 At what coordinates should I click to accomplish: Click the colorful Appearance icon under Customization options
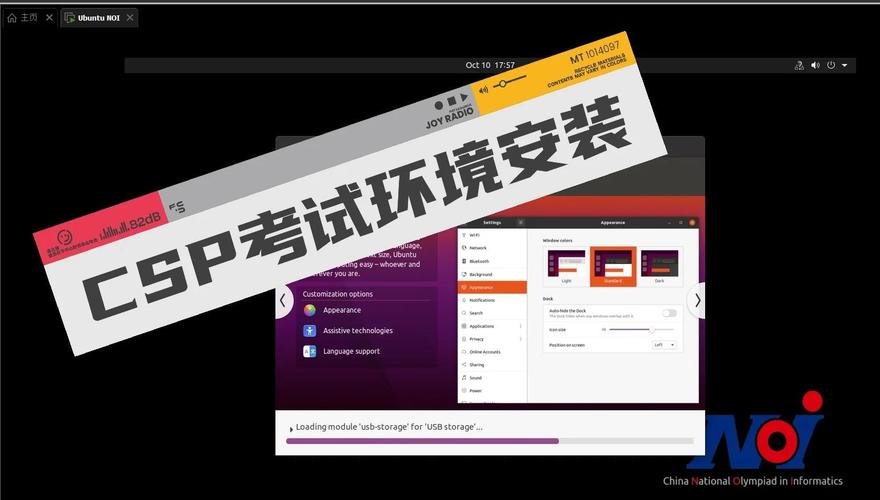(310, 310)
